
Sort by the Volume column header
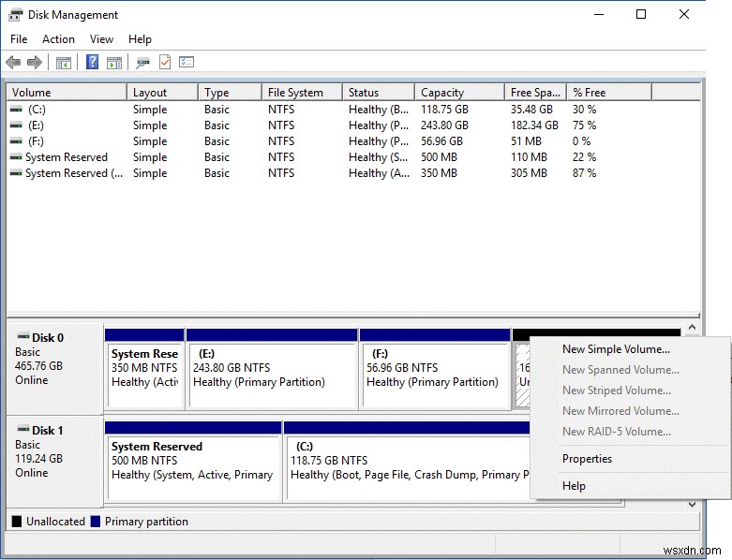coord(67,93)
